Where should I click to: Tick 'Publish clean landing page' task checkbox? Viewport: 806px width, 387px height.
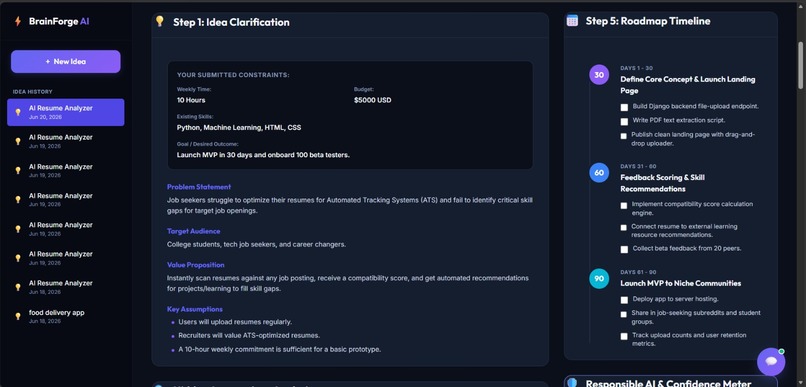pyautogui.click(x=624, y=136)
